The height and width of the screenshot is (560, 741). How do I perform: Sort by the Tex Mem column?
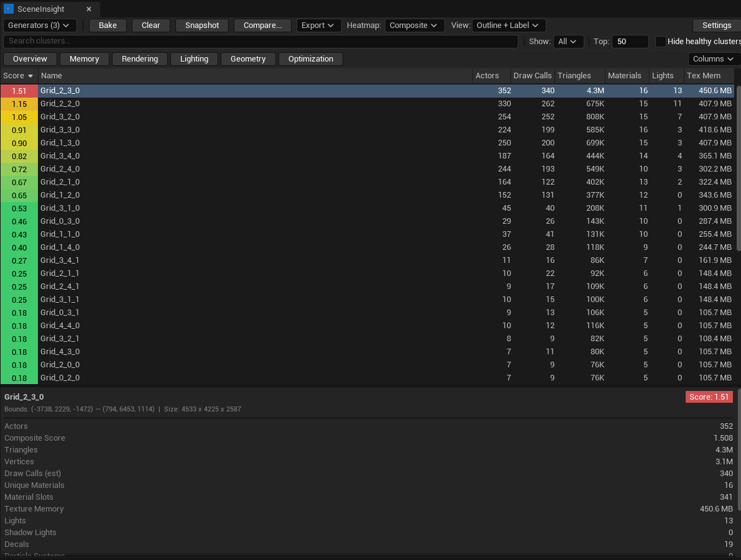click(x=709, y=76)
